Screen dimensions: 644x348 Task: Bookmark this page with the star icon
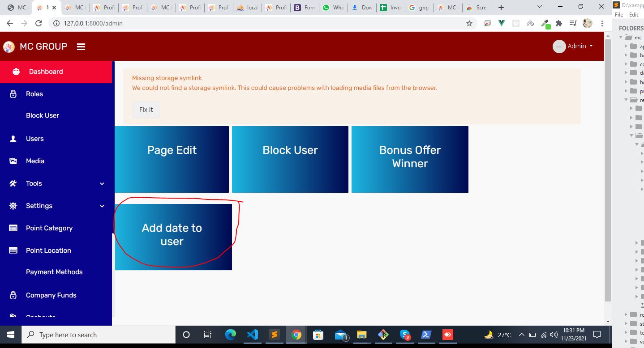pyautogui.click(x=469, y=23)
